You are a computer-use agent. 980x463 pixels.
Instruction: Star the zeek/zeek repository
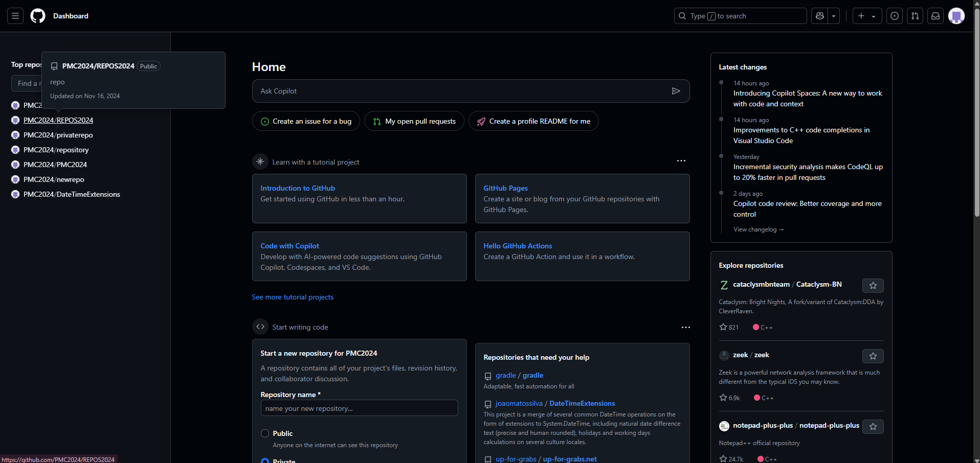click(x=873, y=356)
